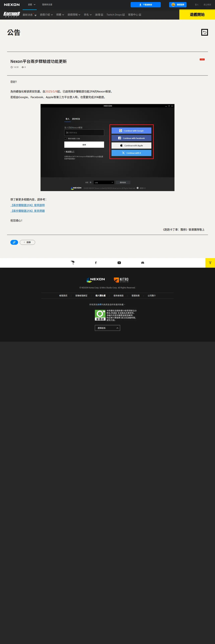Click the 登入 link in the top right
215x644 pixels.
pyautogui.click(x=197, y=5)
